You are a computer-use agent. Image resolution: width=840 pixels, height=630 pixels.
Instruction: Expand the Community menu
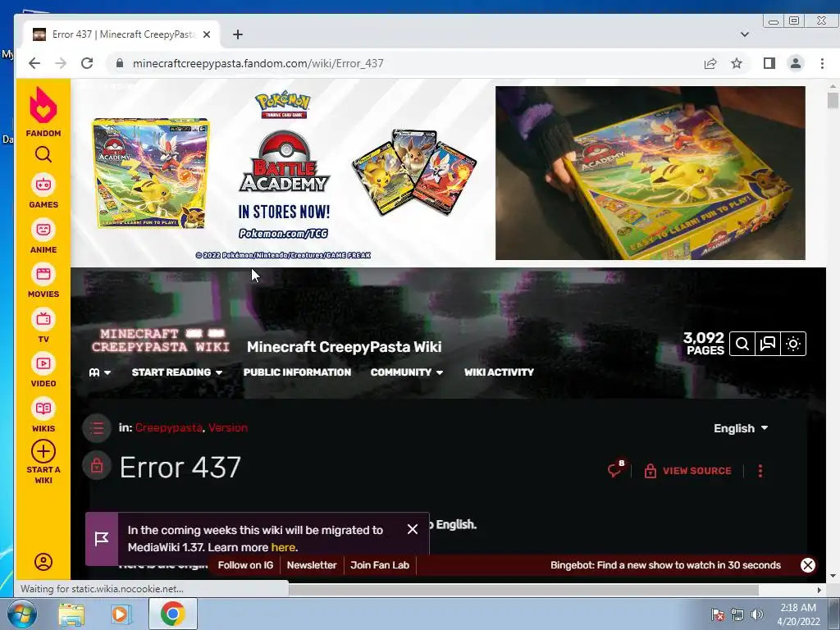click(407, 372)
